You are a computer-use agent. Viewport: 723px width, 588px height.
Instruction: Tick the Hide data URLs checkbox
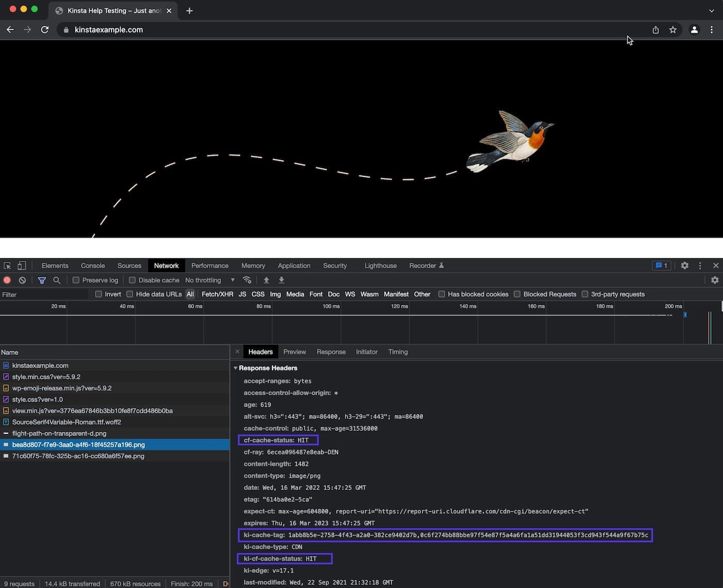point(130,294)
